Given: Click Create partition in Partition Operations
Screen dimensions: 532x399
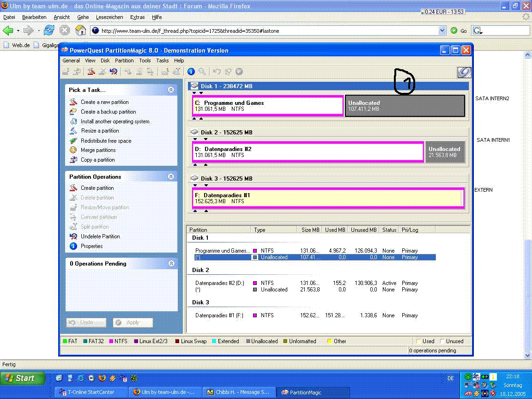Looking at the screenshot, I should 97,187.
